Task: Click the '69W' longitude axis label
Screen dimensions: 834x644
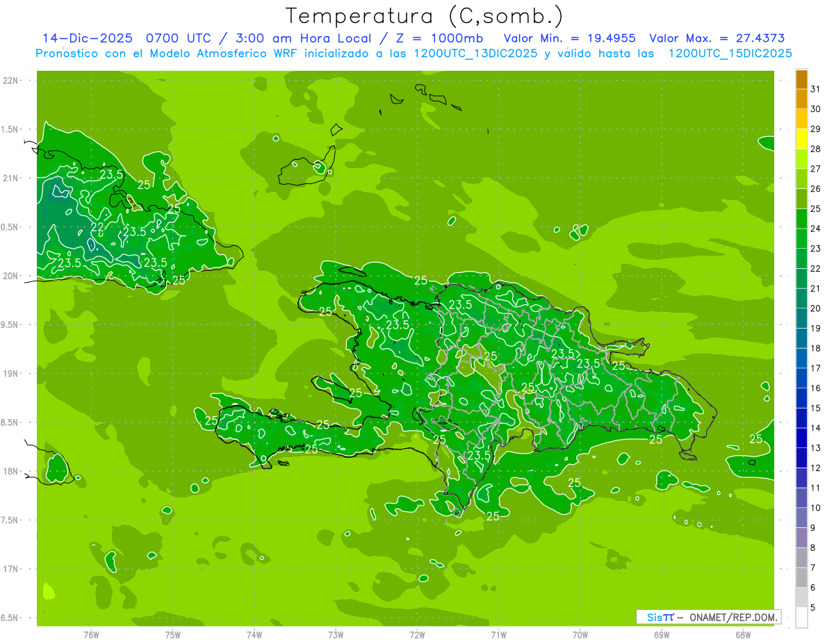Action: click(x=662, y=635)
